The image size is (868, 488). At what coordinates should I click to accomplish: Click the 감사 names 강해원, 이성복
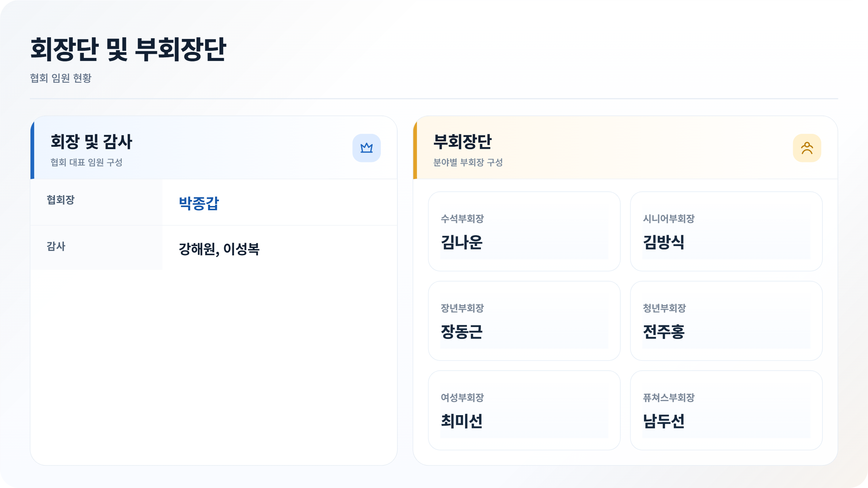click(x=219, y=249)
